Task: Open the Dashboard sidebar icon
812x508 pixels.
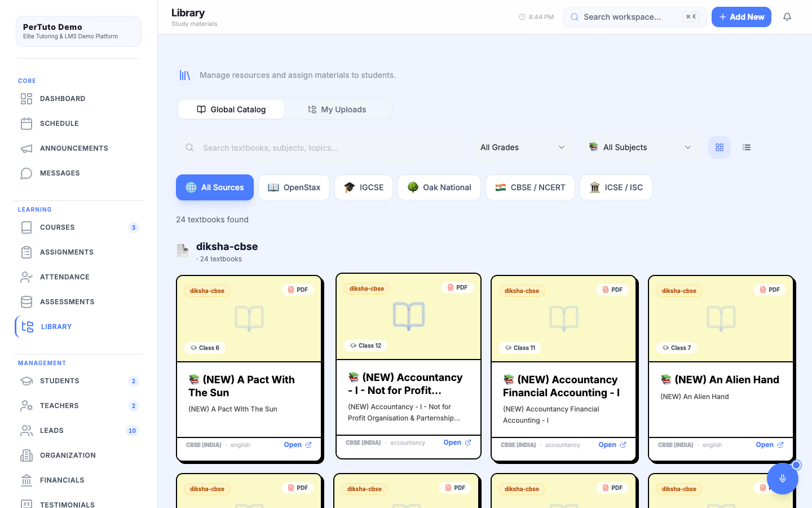Action: click(27, 99)
